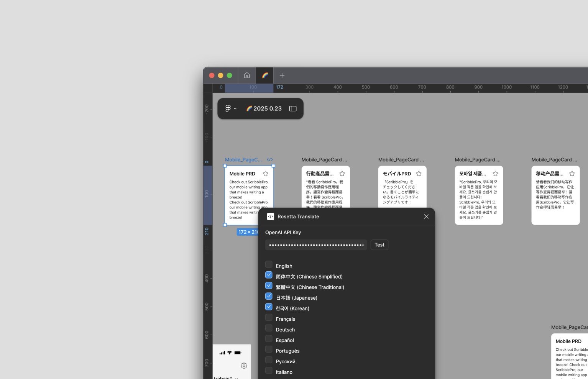Screen dimensions: 588x379
Task: Enable the Русский checkbox
Action: (269, 360)
